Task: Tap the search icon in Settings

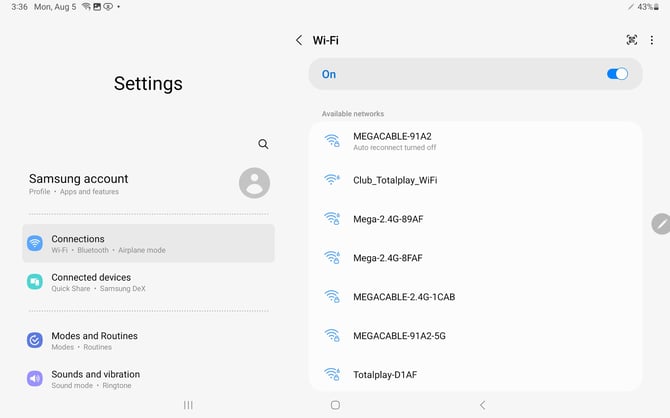Action: coord(263,144)
